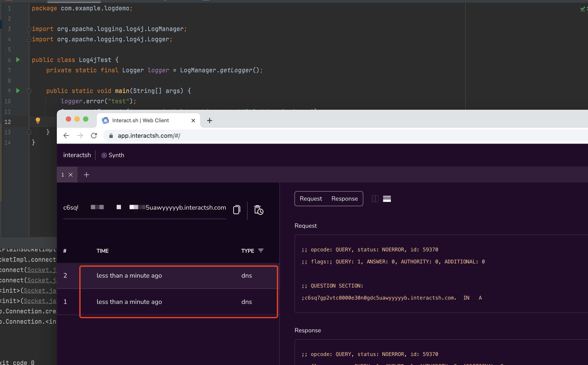Run main method using gutter arrow
This screenshot has width=588, height=365.
pos(18,91)
